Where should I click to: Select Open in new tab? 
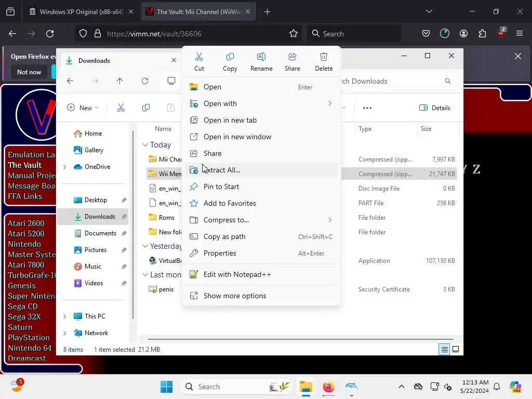261,120
